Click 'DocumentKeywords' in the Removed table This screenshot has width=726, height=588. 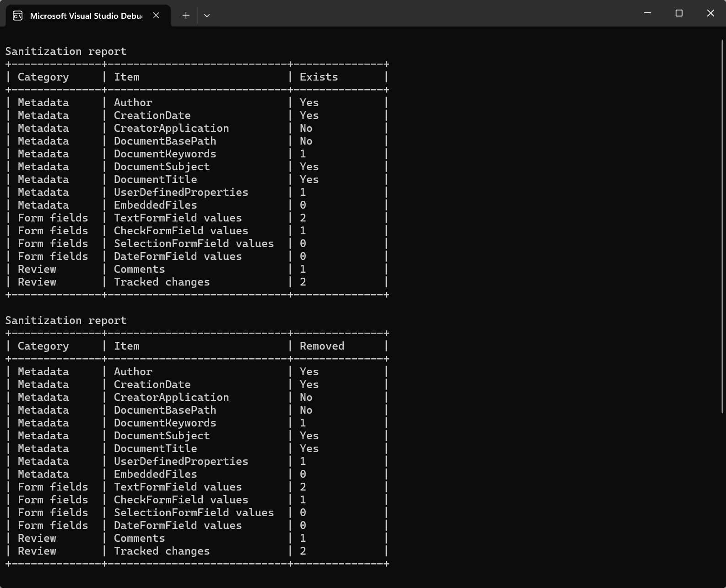165,423
